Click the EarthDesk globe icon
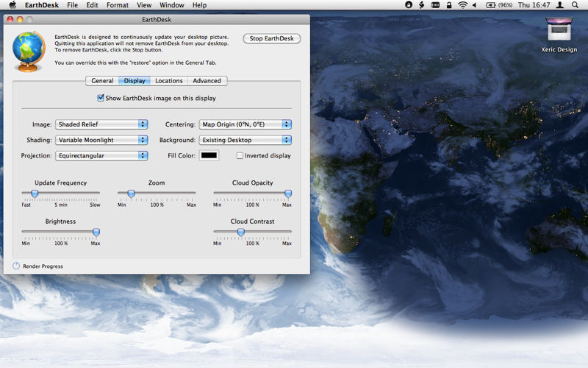The image size is (588, 368). click(29, 52)
